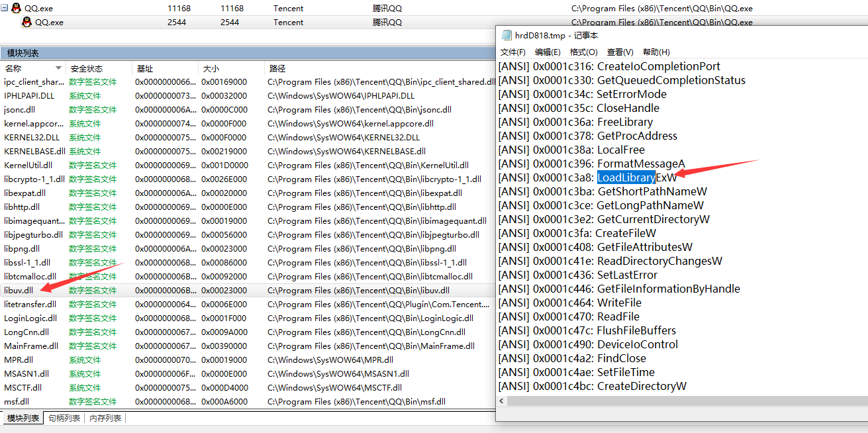The image size is (868, 433).
Task: Open the 查看(V) menu in Notepad
Action: click(x=620, y=52)
